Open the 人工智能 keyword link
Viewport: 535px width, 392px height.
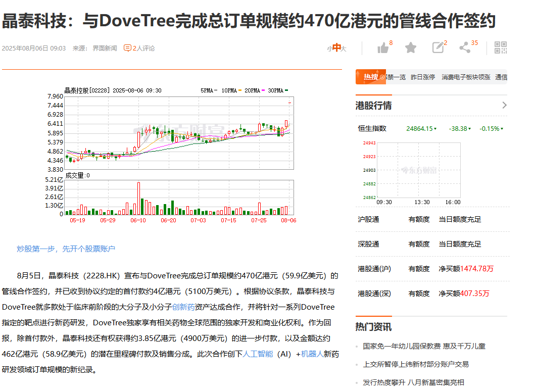click(258, 354)
